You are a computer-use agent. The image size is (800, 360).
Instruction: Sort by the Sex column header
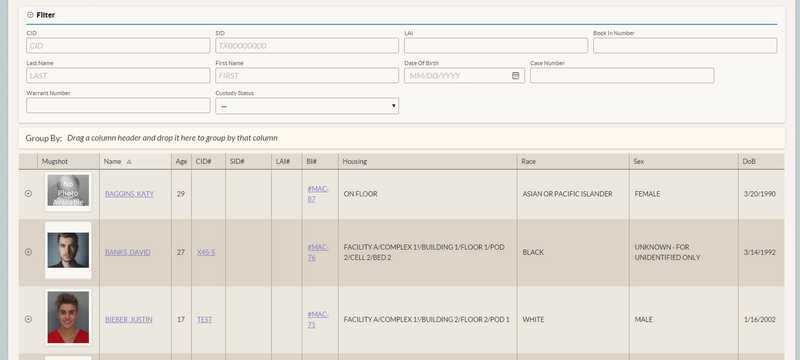click(683, 161)
